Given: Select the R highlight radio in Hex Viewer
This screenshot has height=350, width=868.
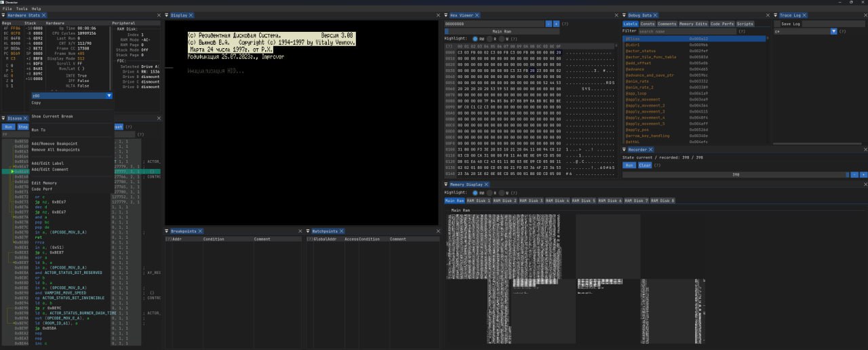Looking at the screenshot, I should 490,39.
